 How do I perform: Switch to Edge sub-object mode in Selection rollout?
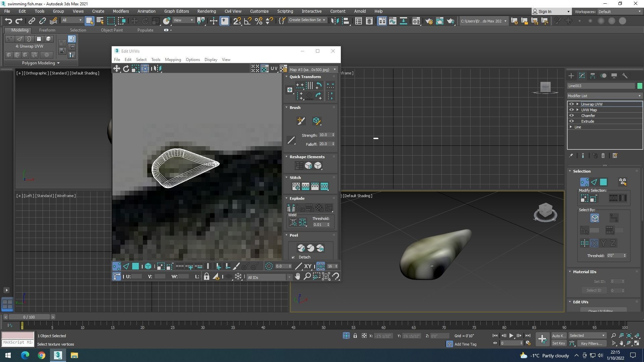(x=594, y=182)
